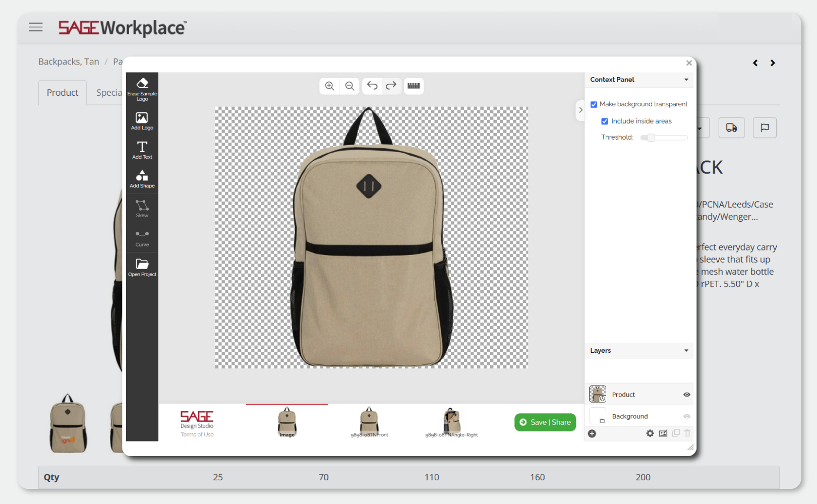
Task: Select the Product layer row
Action: point(639,394)
